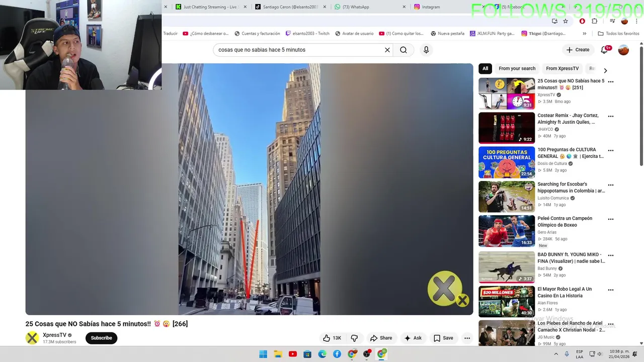Close the Just Chatting Streaming tab
The width and height of the screenshot is (644, 362).
pyautogui.click(x=245, y=7)
